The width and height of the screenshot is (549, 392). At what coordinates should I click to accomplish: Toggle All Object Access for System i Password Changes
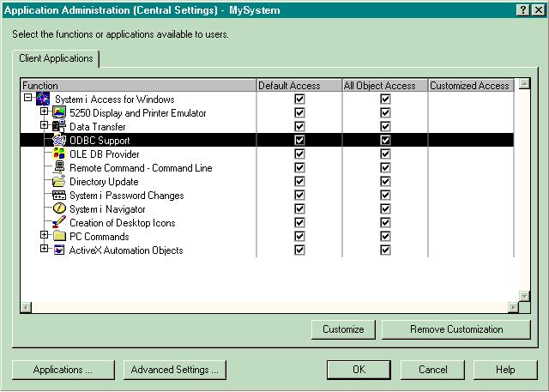(385, 195)
